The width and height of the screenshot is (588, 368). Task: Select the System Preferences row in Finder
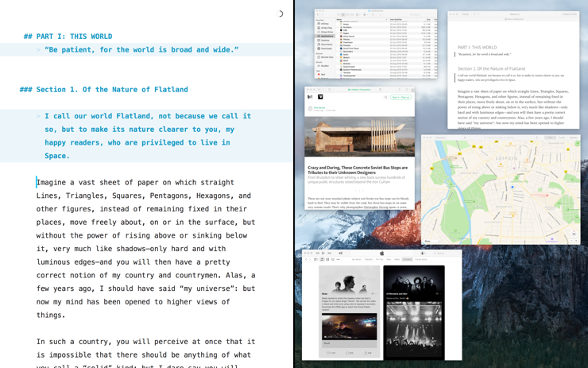[386, 70]
